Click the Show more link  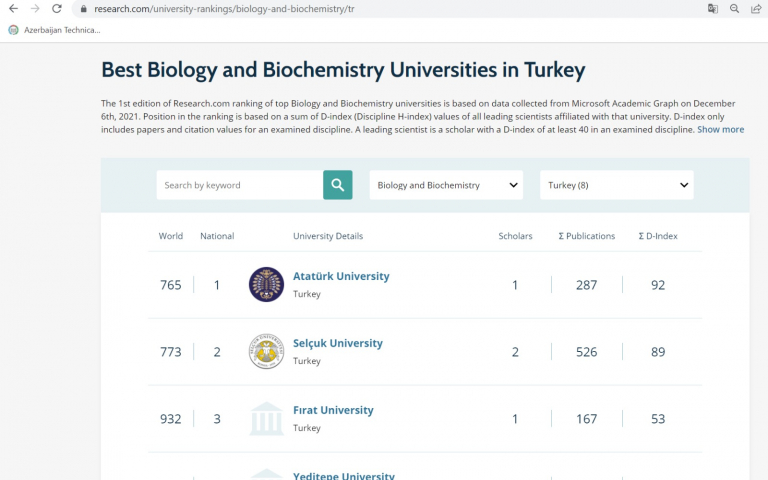click(x=720, y=130)
